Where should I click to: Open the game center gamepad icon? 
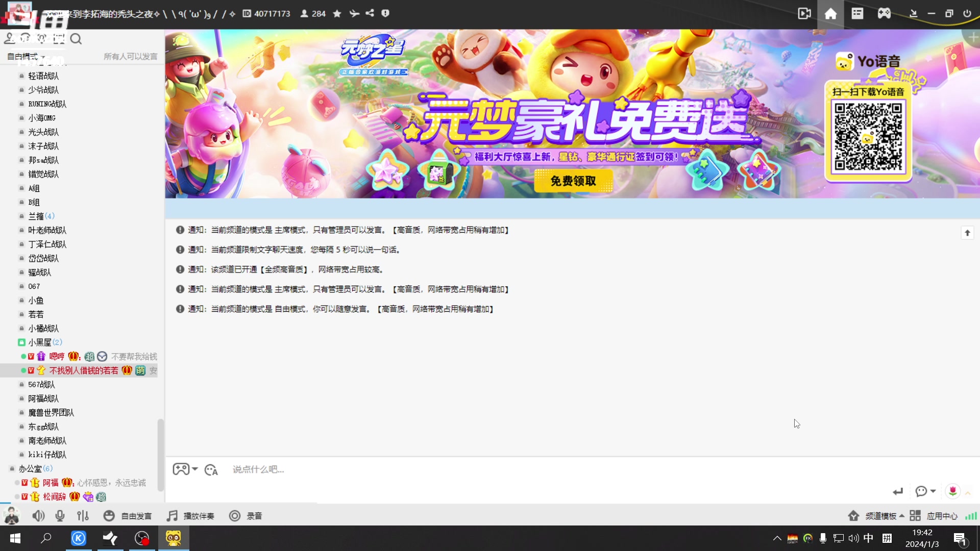point(884,14)
